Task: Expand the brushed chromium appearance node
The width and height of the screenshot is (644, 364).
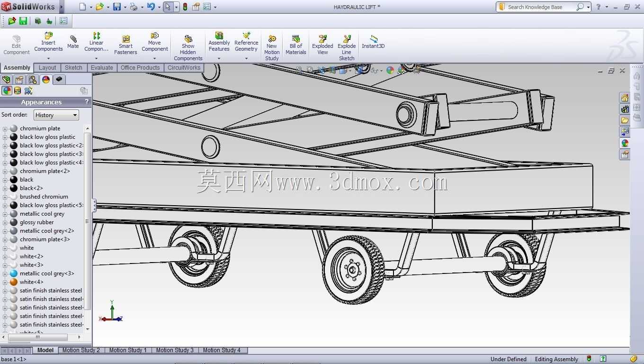Action: (5, 197)
